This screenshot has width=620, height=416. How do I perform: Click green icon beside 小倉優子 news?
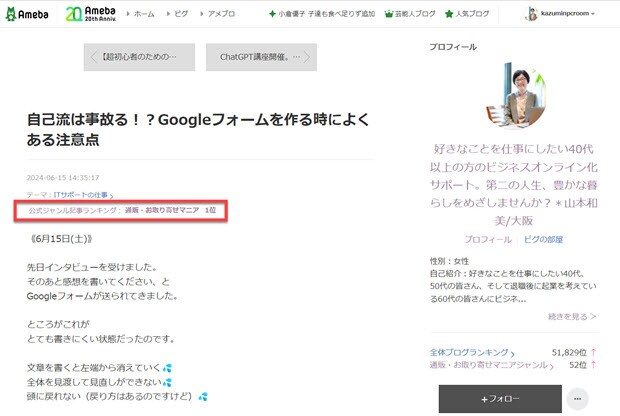click(273, 15)
